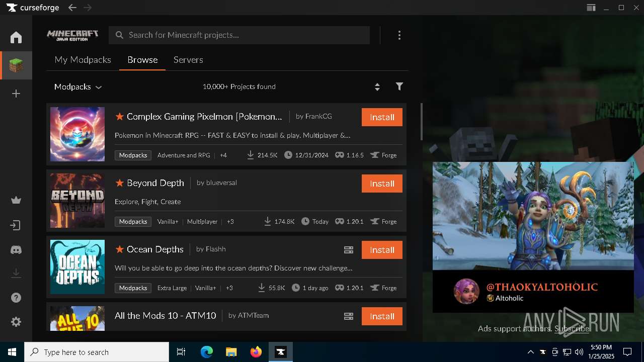Image resolution: width=644 pixels, height=362 pixels.
Task: Click the modpack list scrollbar
Action: (421, 122)
